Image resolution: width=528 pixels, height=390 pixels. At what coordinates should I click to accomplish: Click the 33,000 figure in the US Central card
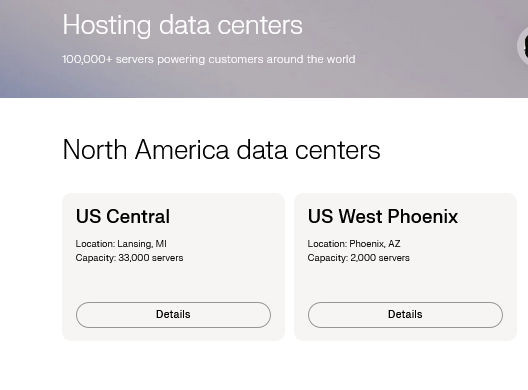134,258
